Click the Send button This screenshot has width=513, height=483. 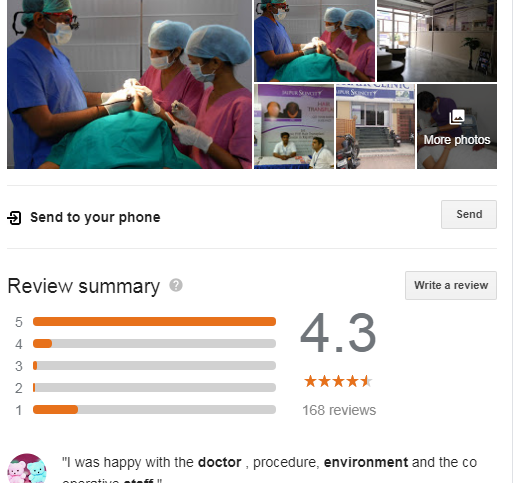click(469, 214)
